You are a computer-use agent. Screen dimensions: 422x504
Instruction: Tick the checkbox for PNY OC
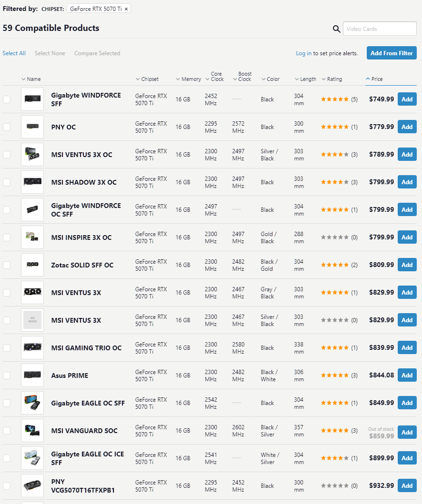click(x=7, y=127)
